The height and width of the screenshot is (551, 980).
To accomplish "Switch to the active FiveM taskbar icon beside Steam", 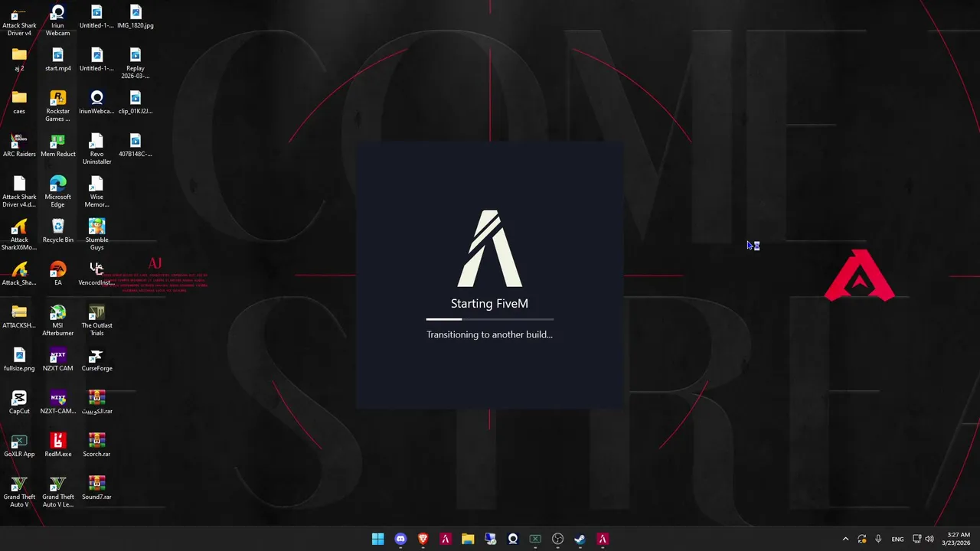I will pyautogui.click(x=603, y=539).
